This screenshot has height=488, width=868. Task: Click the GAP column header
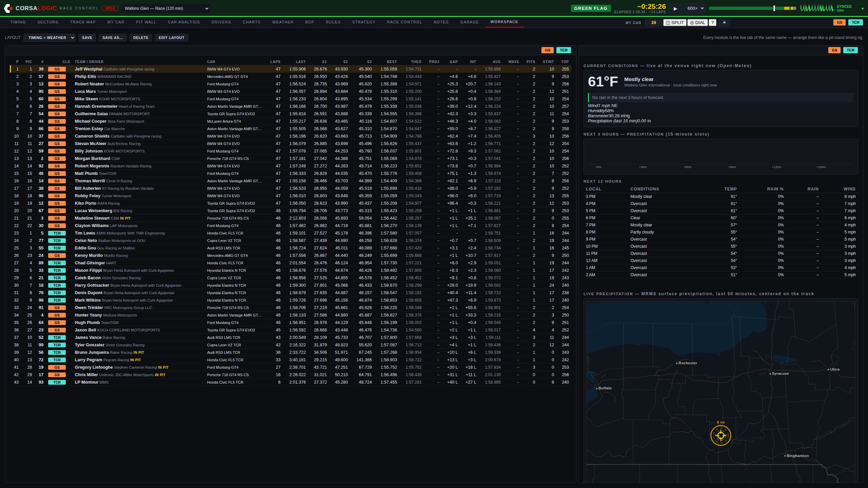(454, 62)
